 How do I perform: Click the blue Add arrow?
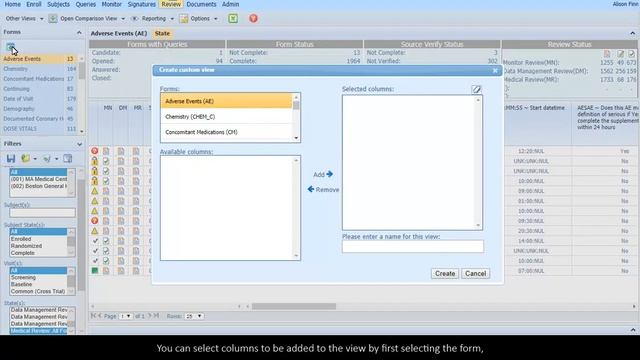point(329,174)
